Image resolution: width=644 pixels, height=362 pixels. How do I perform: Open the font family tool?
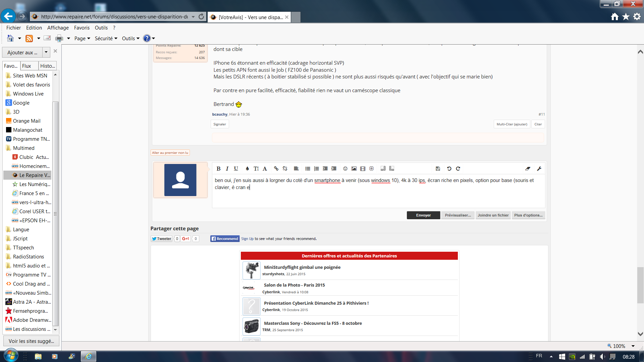point(265,169)
